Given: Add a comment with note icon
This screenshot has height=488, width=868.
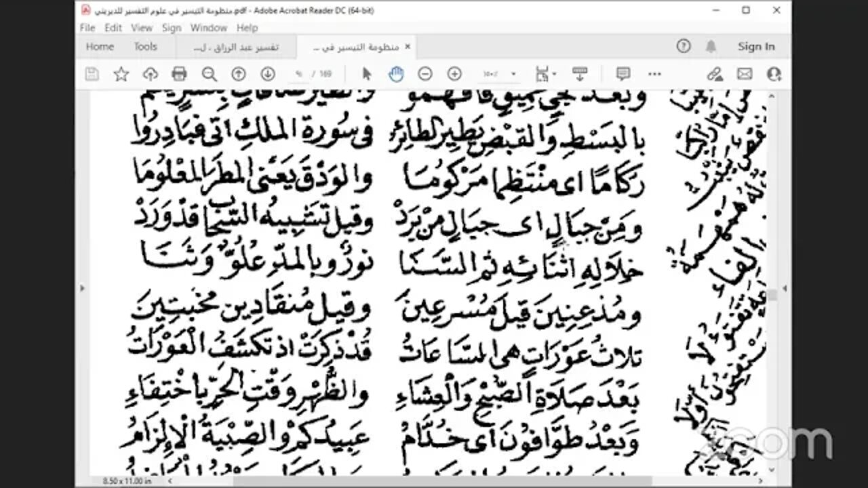Looking at the screenshot, I should [623, 75].
